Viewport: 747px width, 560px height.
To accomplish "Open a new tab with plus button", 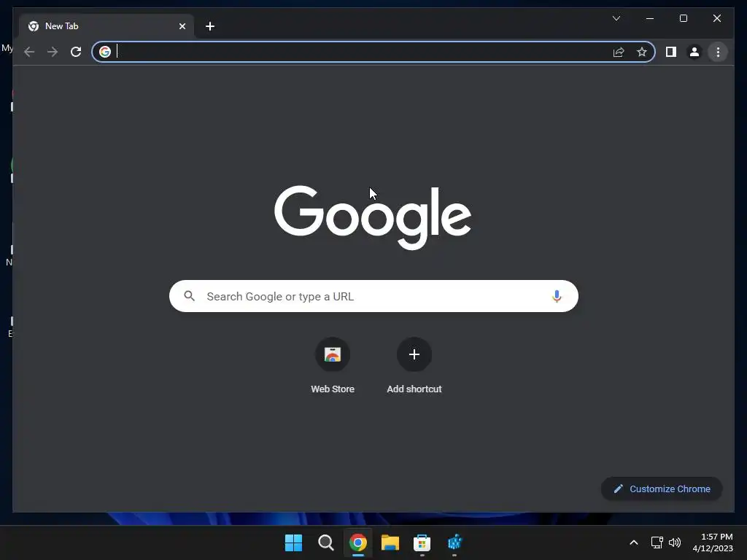I will [x=210, y=26].
